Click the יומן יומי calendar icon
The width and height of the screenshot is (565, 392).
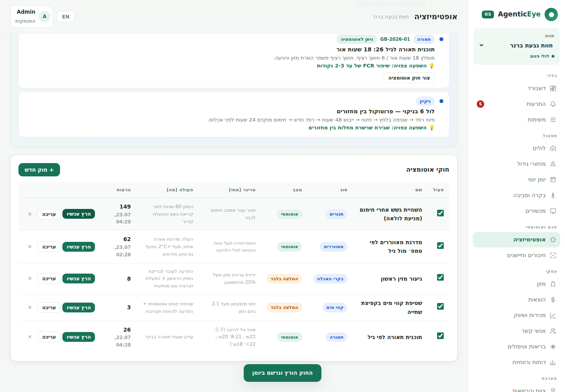553,180
